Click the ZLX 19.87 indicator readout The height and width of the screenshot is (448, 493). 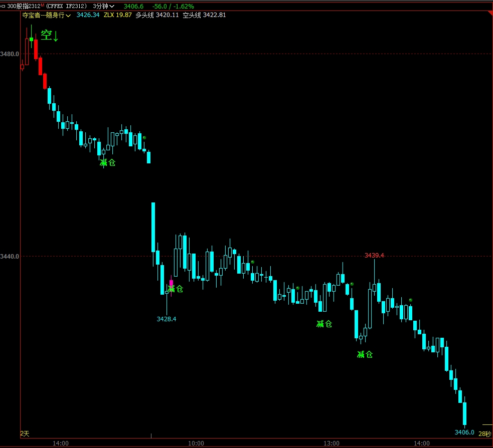[x=118, y=15]
